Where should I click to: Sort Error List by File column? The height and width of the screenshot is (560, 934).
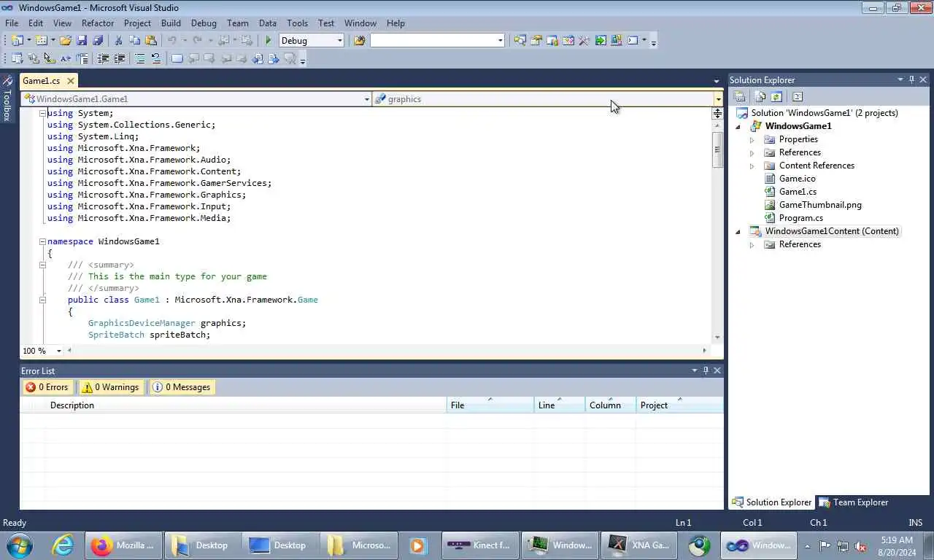pyautogui.click(x=490, y=405)
